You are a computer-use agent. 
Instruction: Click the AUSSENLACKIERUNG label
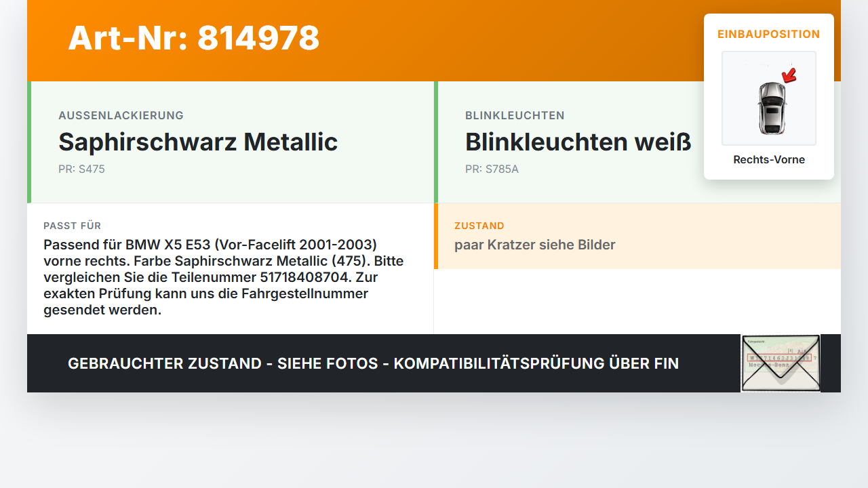coord(121,116)
